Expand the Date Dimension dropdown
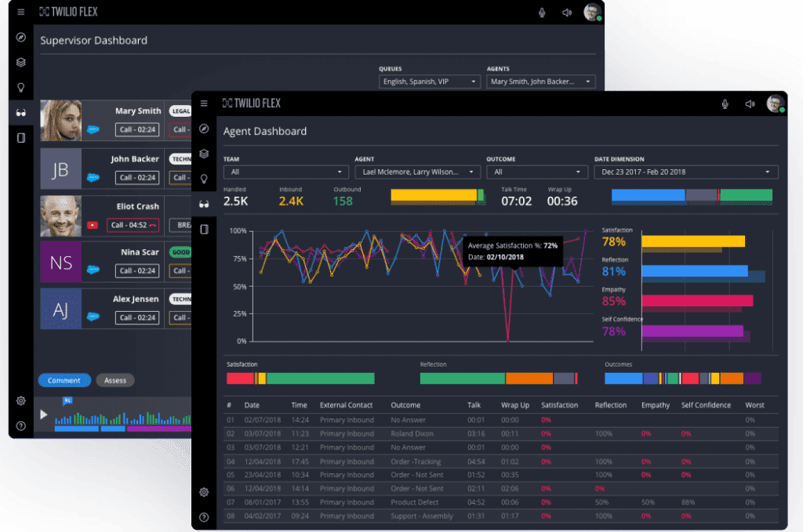Viewport: 803px width, 532px height. 685,172
